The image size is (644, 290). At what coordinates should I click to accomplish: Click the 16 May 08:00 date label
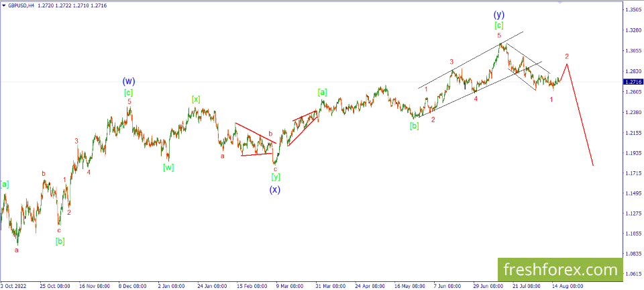coord(409,286)
